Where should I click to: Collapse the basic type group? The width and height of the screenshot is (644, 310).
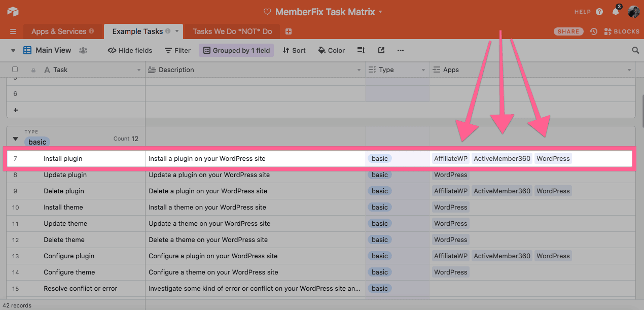[15, 139]
